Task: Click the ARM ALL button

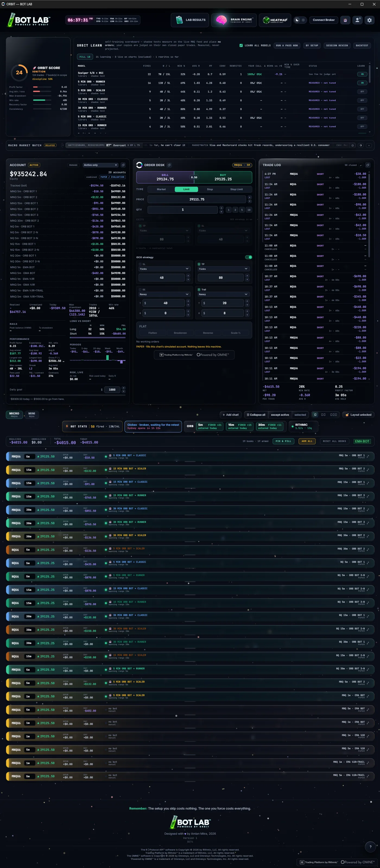Action: (307, 441)
